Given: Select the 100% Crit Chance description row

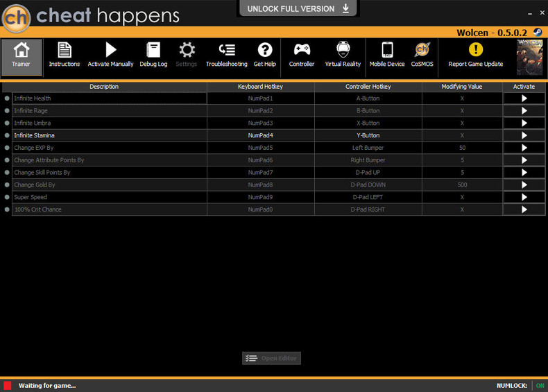Looking at the screenshot, I should tap(110, 210).
